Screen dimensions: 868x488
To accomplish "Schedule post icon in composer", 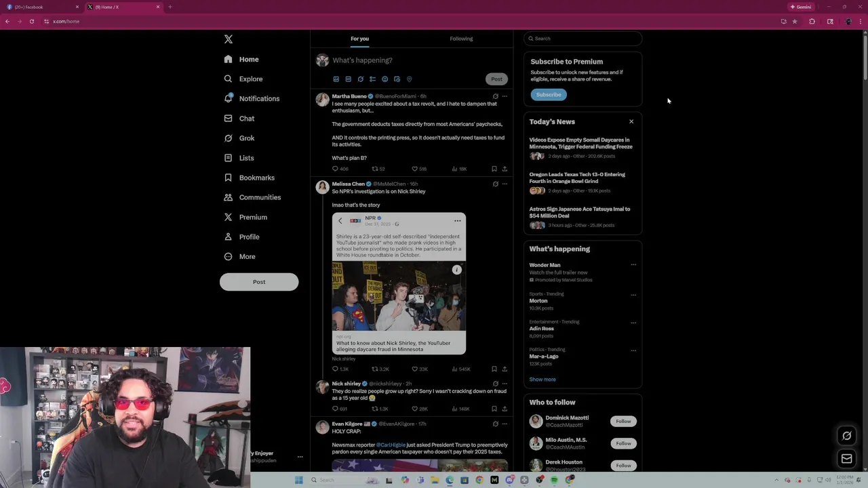I will coord(397,79).
